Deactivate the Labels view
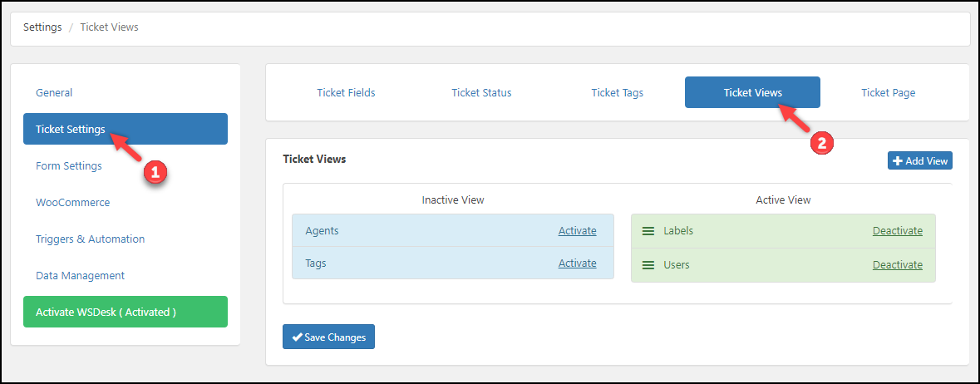The image size is (980, 384). [x=897, y=231]
